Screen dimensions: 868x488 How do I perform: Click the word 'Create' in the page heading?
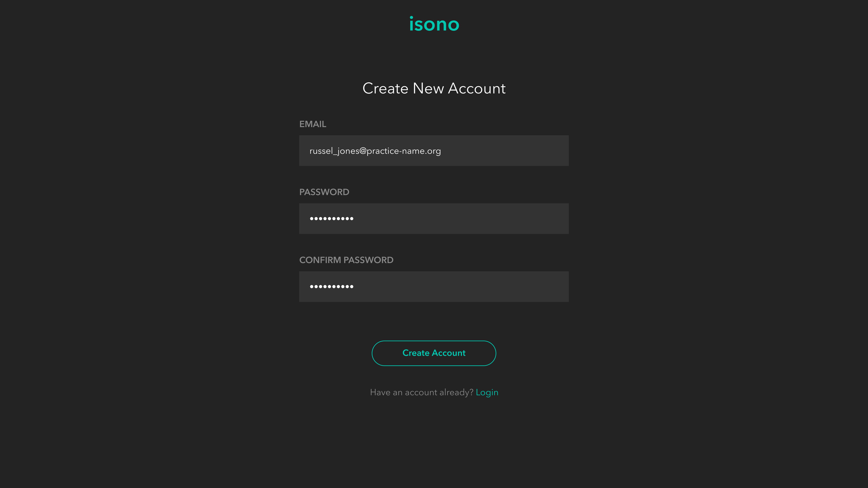point(386,88)
